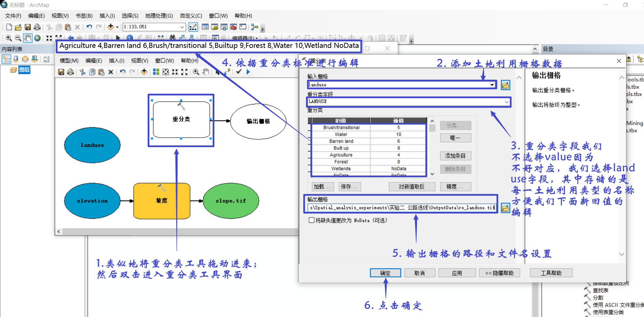The width and height of the screenshot is (644, 317).
Task: Open the 模型(M) menu in ModelBuilder
Action: [x=68, y=61]
